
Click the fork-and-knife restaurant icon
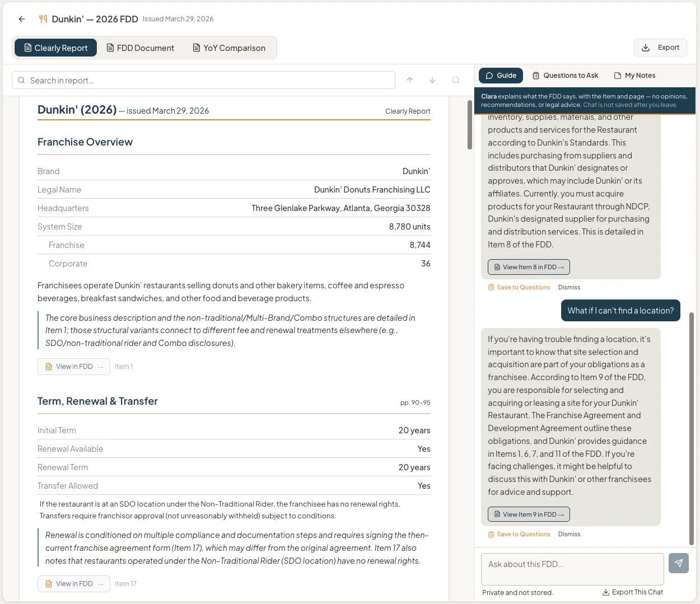pyautogui.click(x=43, y=19)
